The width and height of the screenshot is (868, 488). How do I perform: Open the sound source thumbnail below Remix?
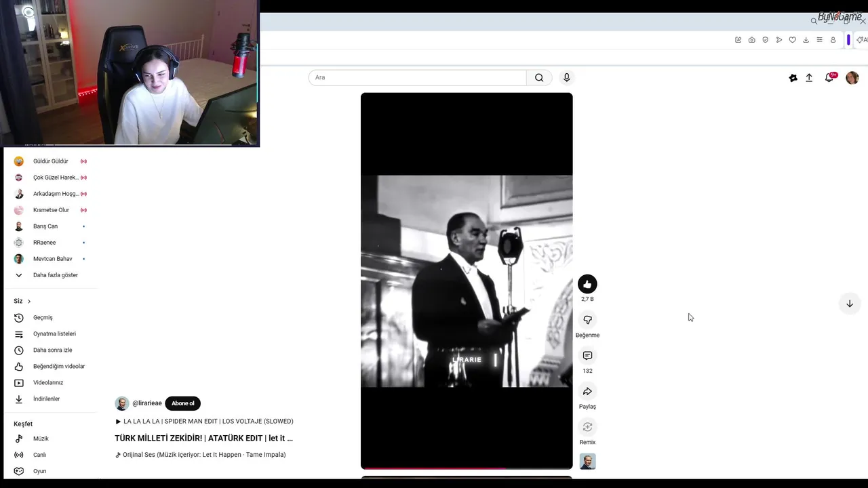click(x=587, y=462)
